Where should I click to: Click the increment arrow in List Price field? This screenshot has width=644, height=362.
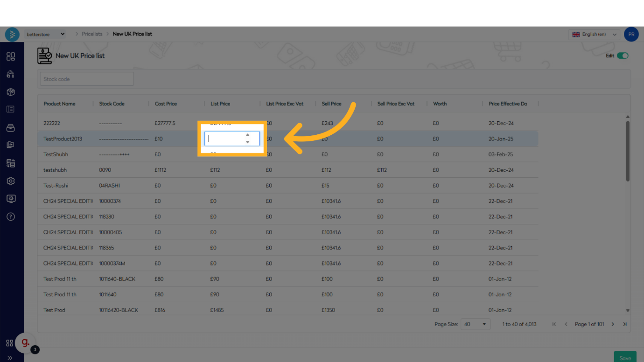(x=247, y=135)
